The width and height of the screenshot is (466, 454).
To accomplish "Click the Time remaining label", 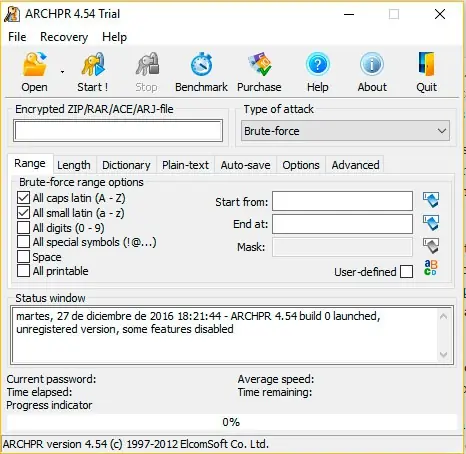I will point(275,392).
